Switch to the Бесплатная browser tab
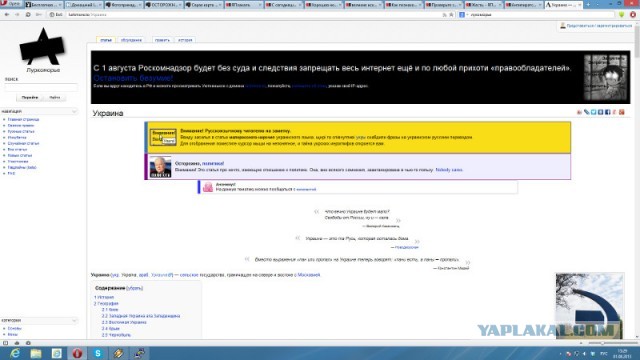 click(x=44, y=5)
